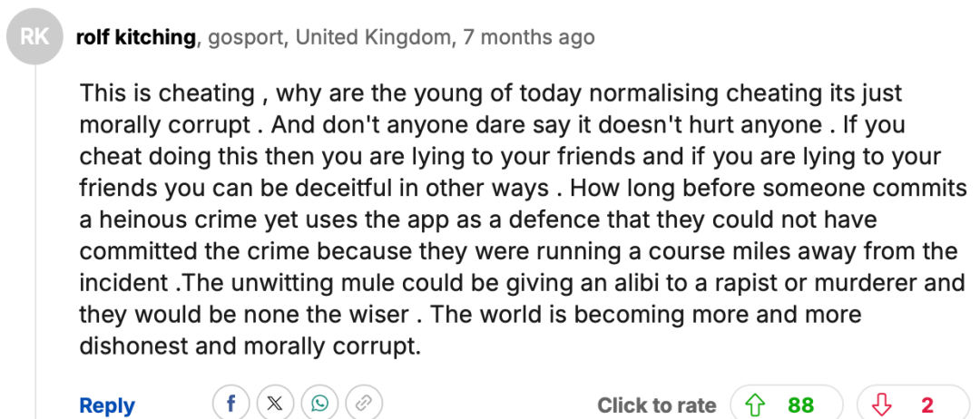Click the "United Kingdom" country text
This screenshot has width=980, height=419.
[x=373, y=37]
